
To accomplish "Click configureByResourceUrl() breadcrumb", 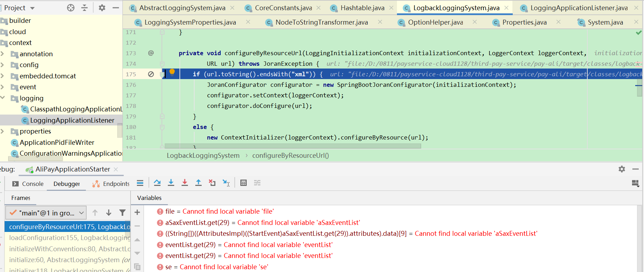I will (x=290, y=155).
